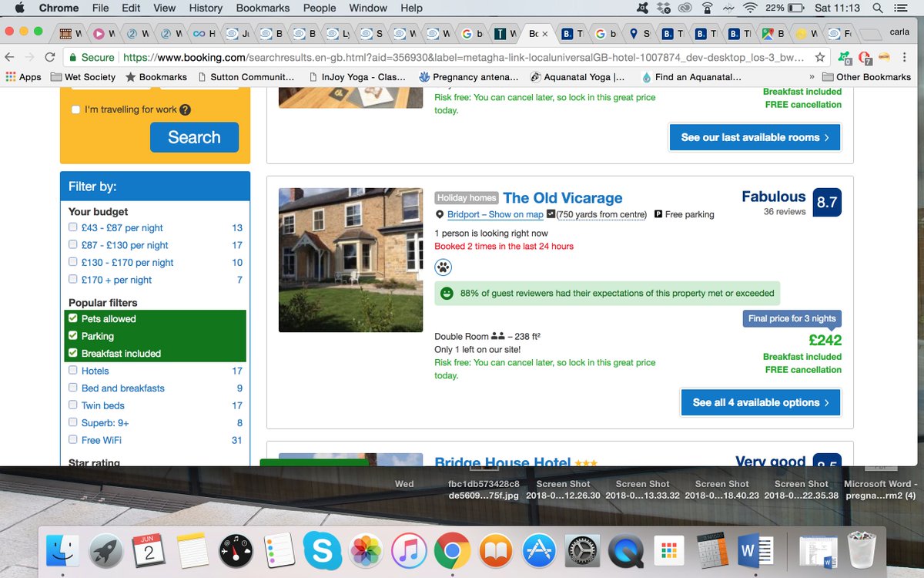Reload the Booking.com page
Screen dimensions: 924x578
pyautogui.click(x=50, y=58)
